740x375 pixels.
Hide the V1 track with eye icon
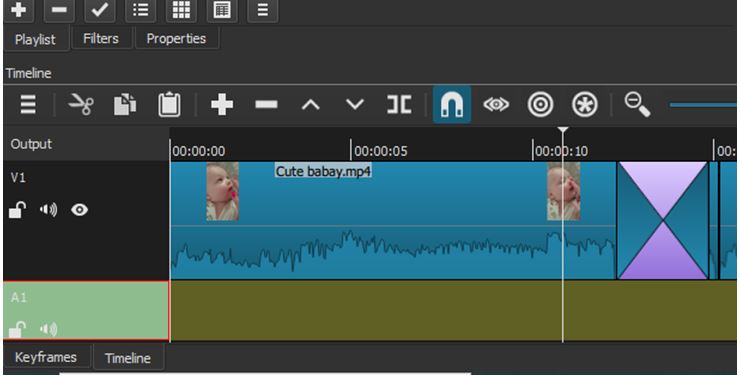coord(79,209)
